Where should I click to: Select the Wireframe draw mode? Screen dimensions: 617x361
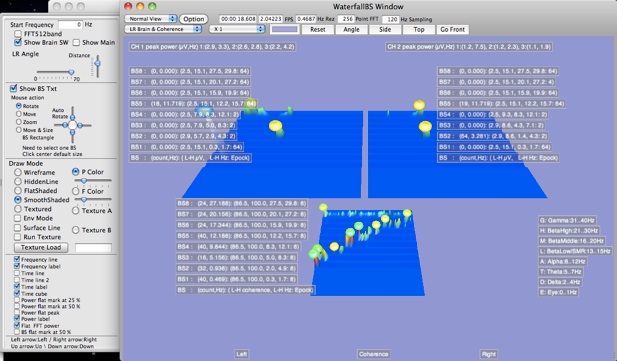(x=18, y=172)
